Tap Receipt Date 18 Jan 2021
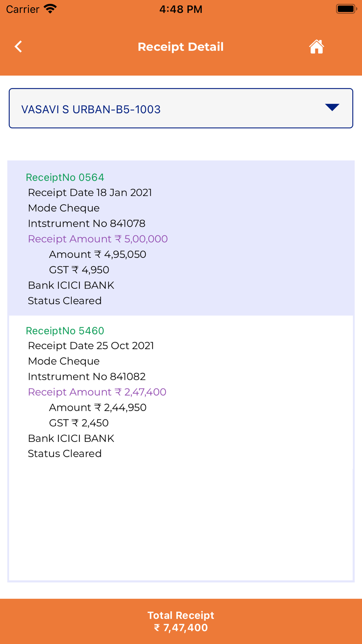 coord(90,193)
